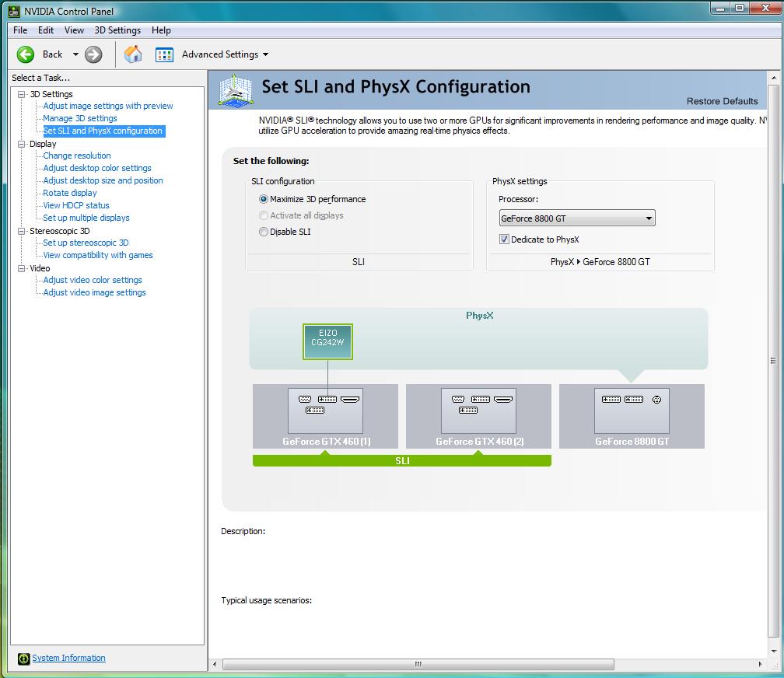
Task: Click the System Information icon
Action: pyautogui.click(x=23, y=659)
